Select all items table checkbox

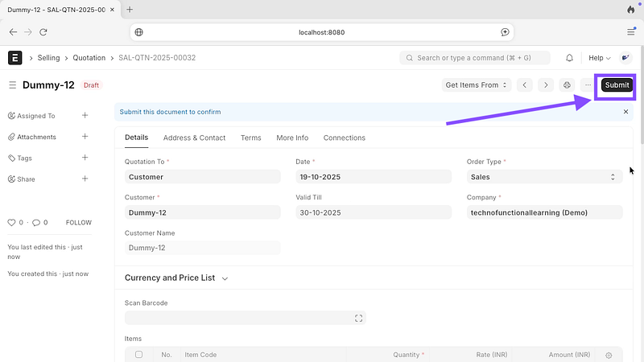(x=139, y=355)
